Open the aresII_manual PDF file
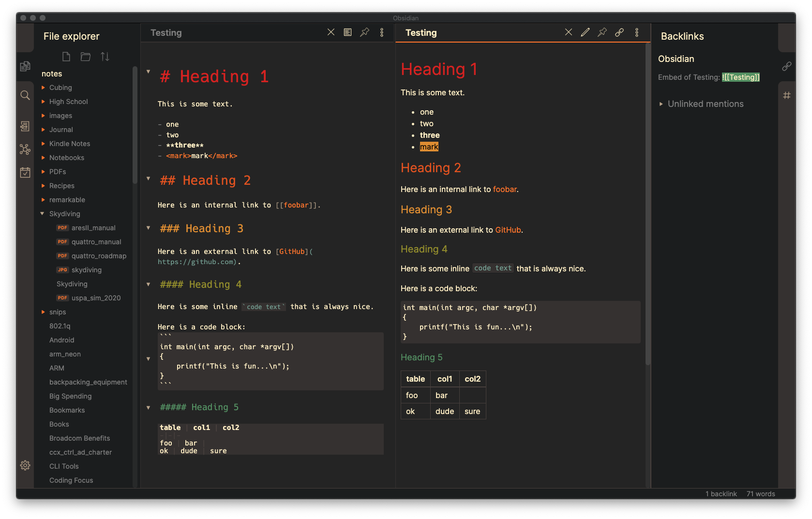Viewport: 812px width, 519px height. (93, 228)
